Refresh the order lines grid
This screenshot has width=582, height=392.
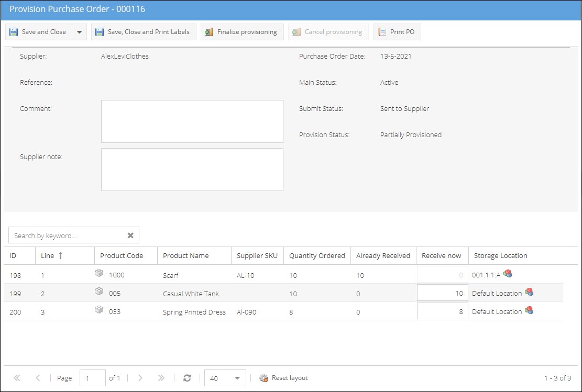point(187,378)
